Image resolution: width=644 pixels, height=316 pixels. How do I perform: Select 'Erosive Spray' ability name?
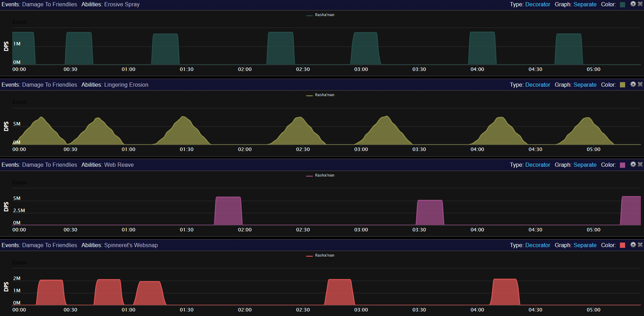pyautogui.click(x=122, y=5)
